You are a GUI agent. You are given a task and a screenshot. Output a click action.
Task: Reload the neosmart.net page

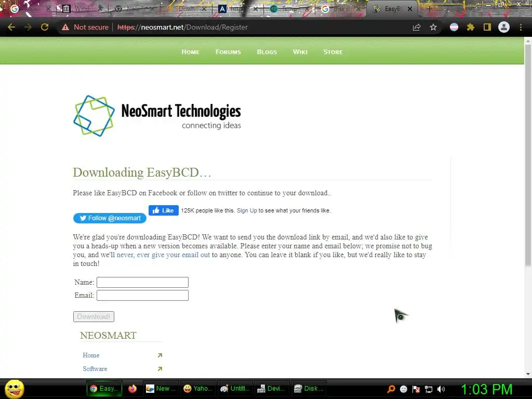click(x=45, y=27)
